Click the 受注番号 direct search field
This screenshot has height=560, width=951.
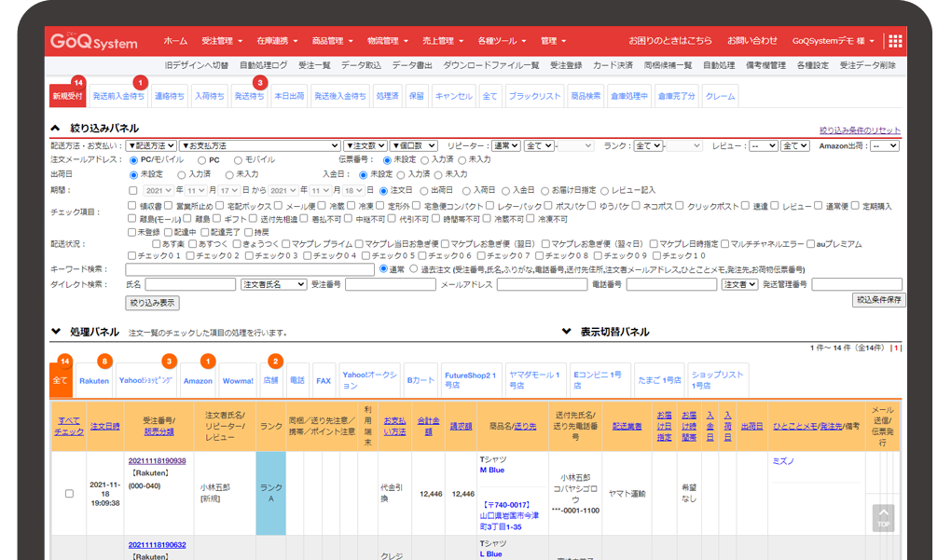(x=390, y=284)
